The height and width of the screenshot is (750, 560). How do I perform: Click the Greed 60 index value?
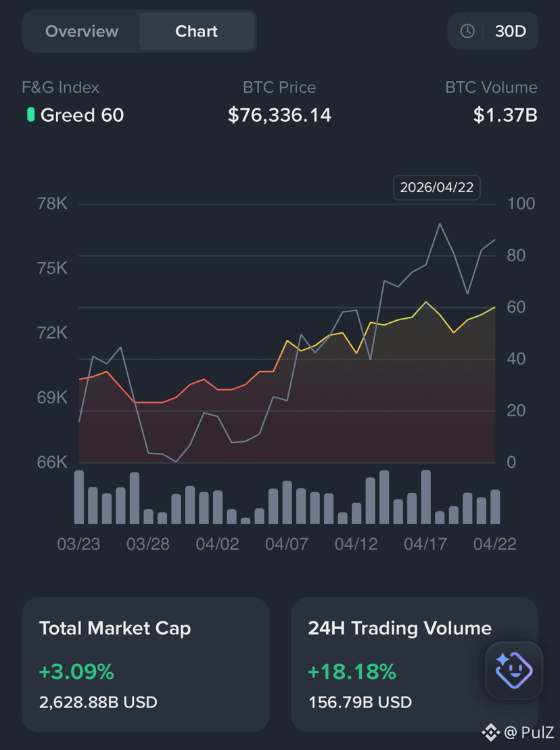(x=83, y=115)
